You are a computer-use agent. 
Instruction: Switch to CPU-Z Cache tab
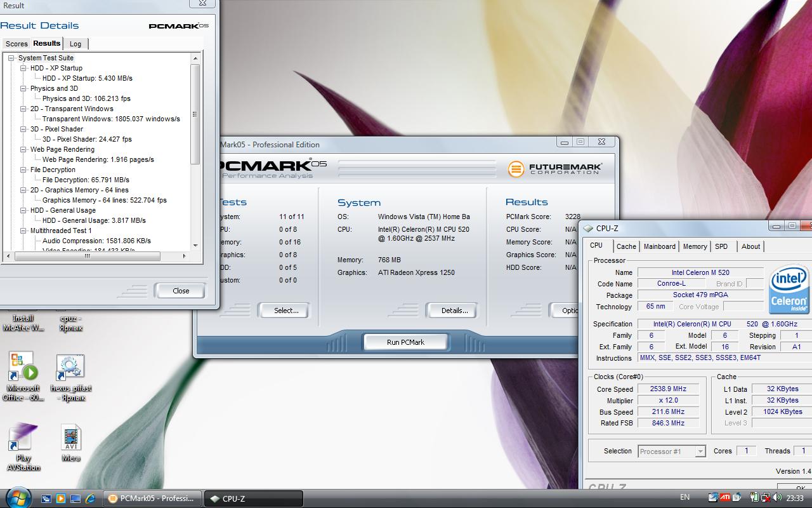(626, 246)
